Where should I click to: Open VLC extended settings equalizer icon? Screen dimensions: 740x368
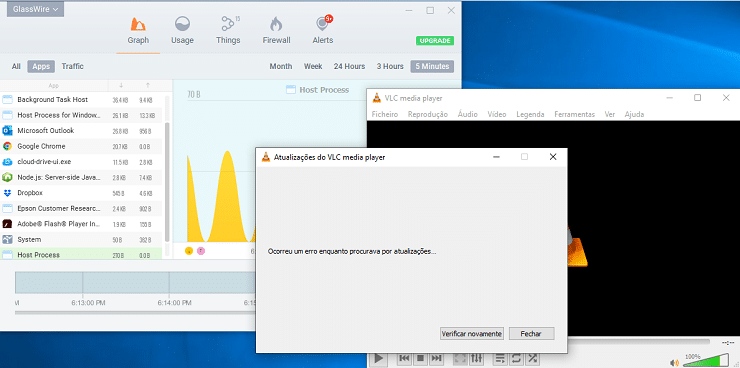point(477,359)
